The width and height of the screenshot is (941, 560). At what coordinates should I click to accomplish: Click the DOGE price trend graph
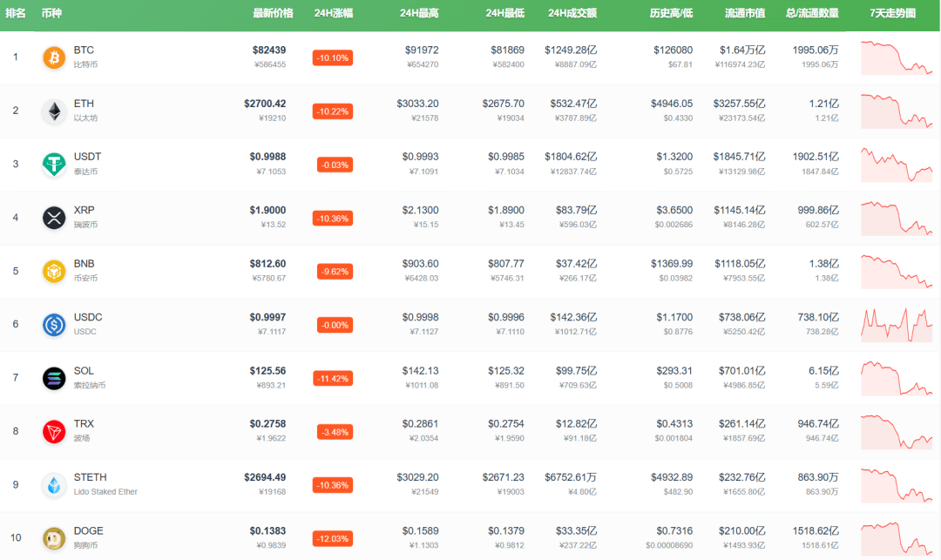point(896,538)
